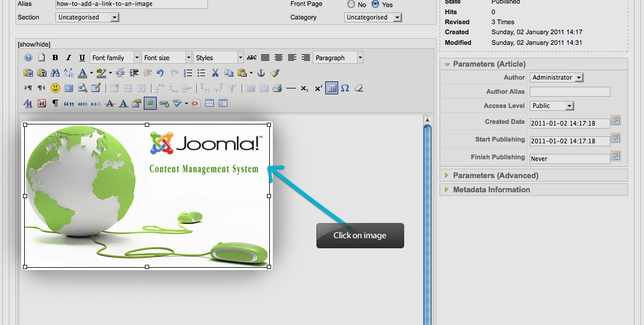Click the superscript icon

tap(318, 88)
